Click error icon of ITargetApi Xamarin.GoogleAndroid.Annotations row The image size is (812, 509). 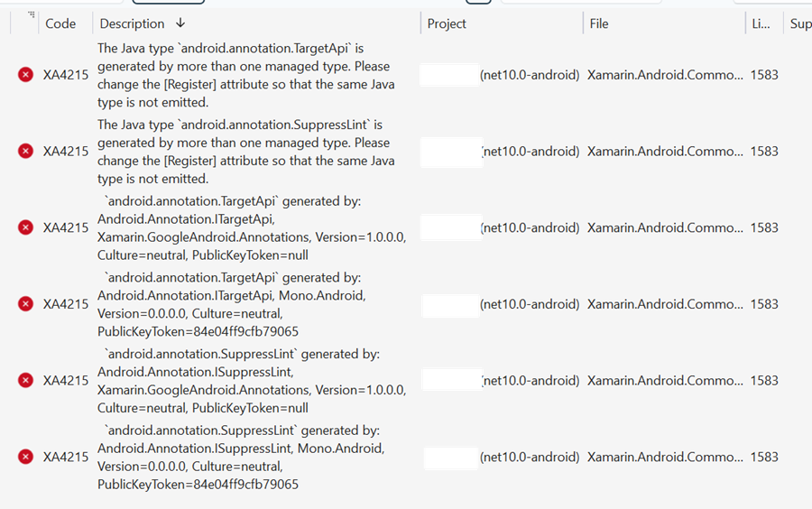click(x=25, y=227)
